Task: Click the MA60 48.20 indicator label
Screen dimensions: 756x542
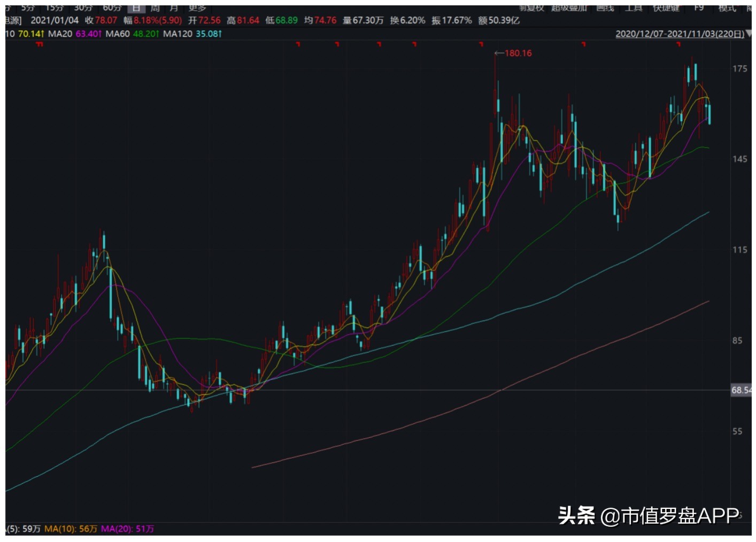Action: click(133, 34)
